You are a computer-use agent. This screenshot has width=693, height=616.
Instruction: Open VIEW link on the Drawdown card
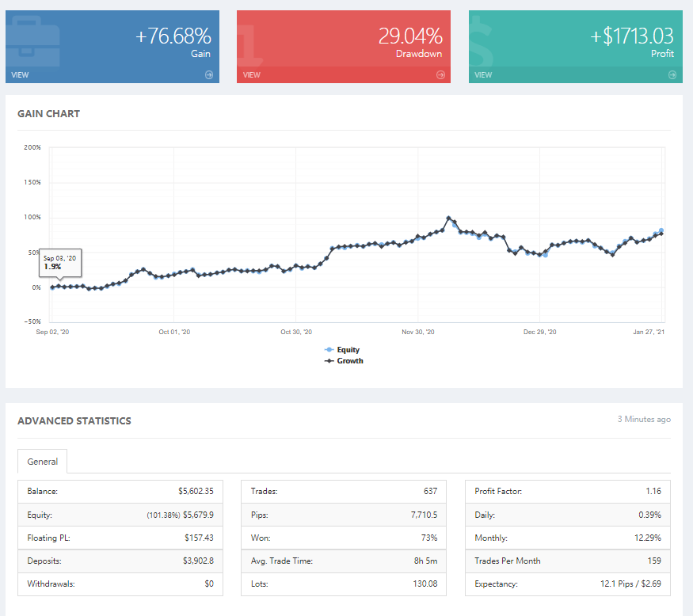[x=252, y=75]
